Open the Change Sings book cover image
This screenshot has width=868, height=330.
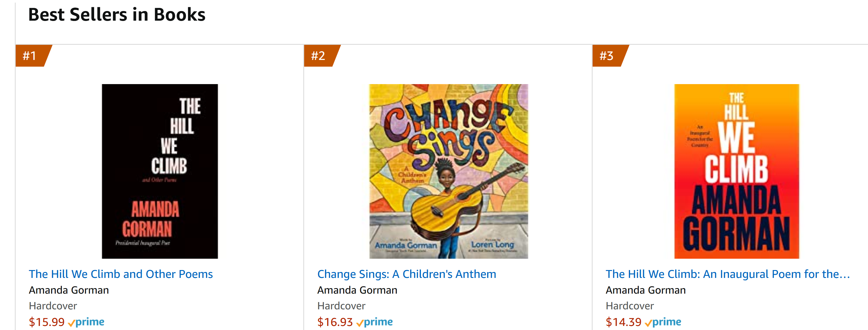(449, 171)
